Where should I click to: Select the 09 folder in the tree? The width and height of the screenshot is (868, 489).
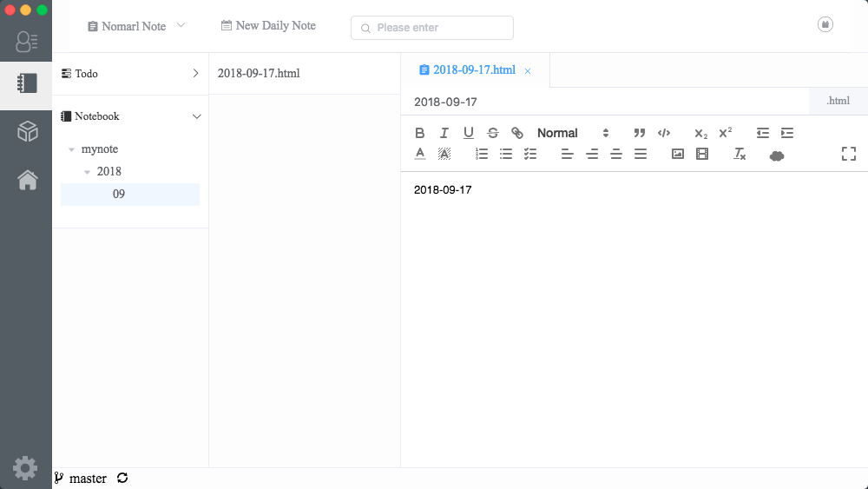coord(119,194)
